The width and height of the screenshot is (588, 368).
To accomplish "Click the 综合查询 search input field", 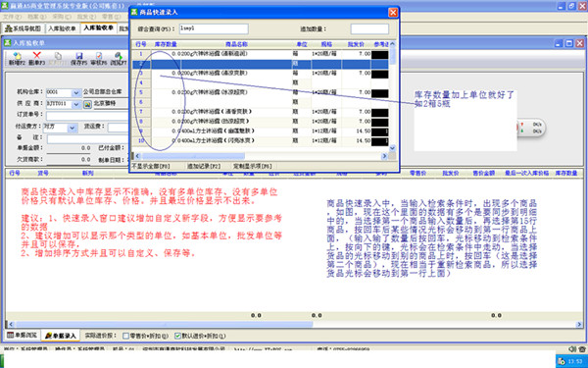I will coord(214,28).
